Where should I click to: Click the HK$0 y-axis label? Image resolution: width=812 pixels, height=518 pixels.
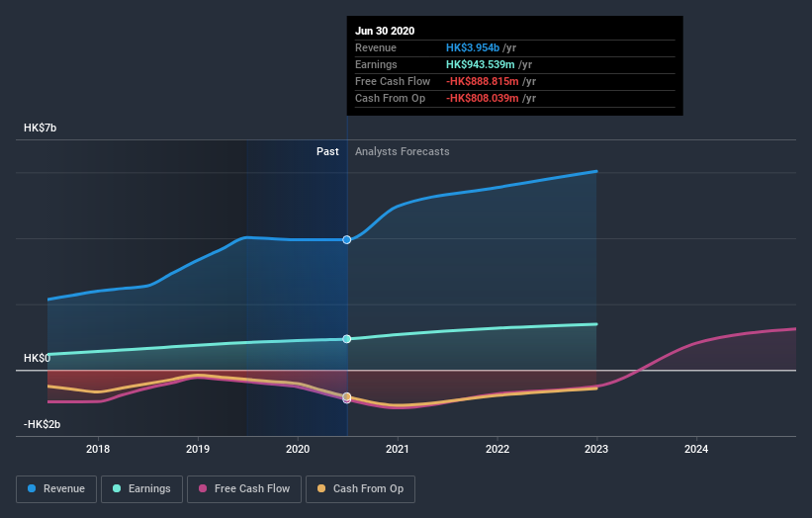coord(37,358)
